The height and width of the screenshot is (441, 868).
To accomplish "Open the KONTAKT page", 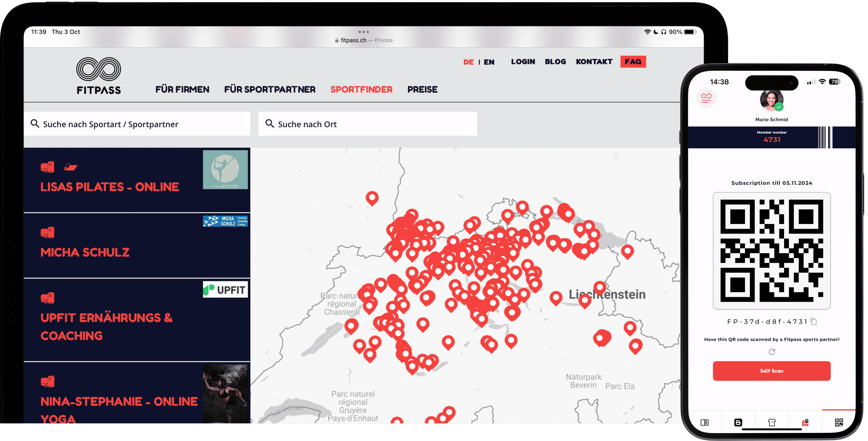I will [594, 62].
